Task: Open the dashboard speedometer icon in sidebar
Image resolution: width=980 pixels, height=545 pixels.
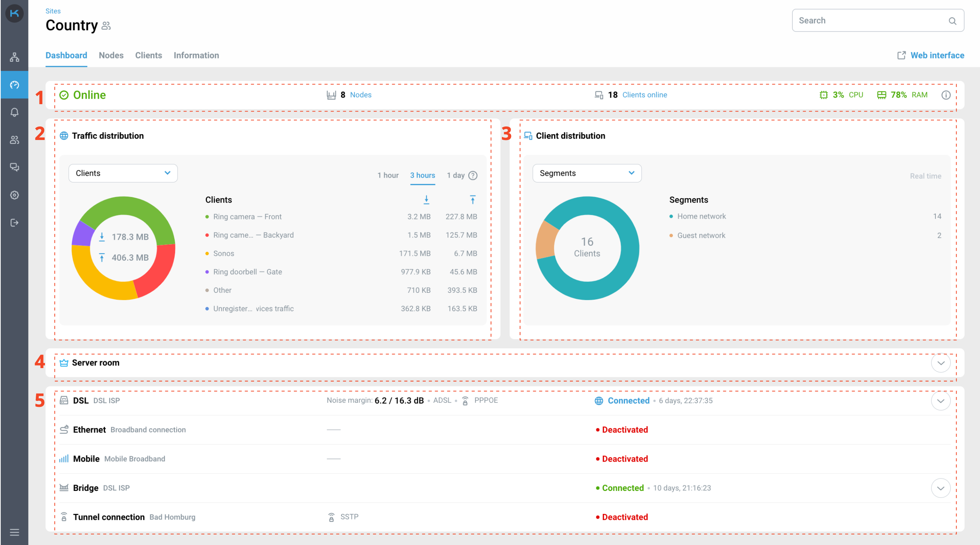Action: [14, 85]
